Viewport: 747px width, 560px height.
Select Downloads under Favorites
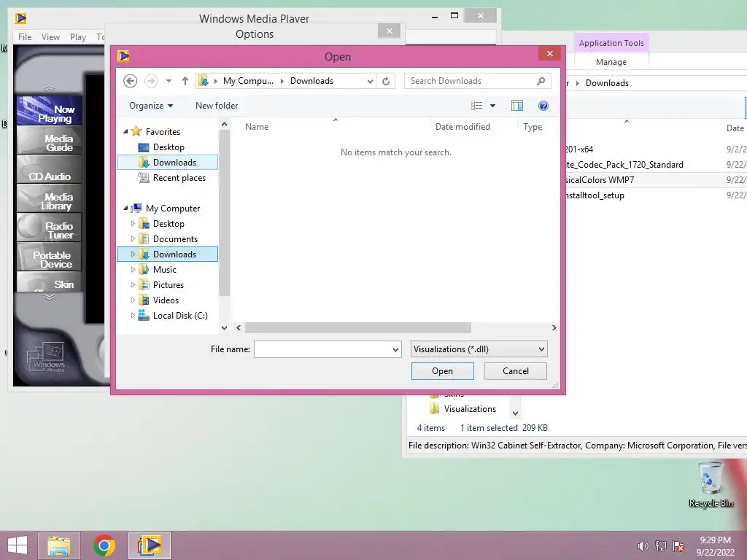168,163
